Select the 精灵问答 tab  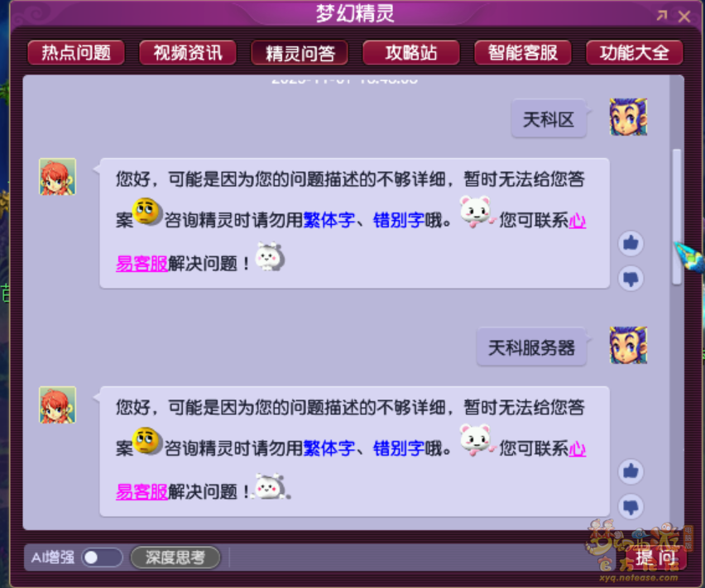tap(300, 53)
